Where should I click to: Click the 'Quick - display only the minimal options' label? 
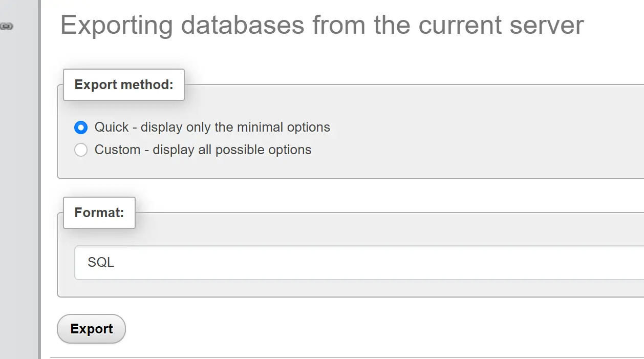(212, 128)
